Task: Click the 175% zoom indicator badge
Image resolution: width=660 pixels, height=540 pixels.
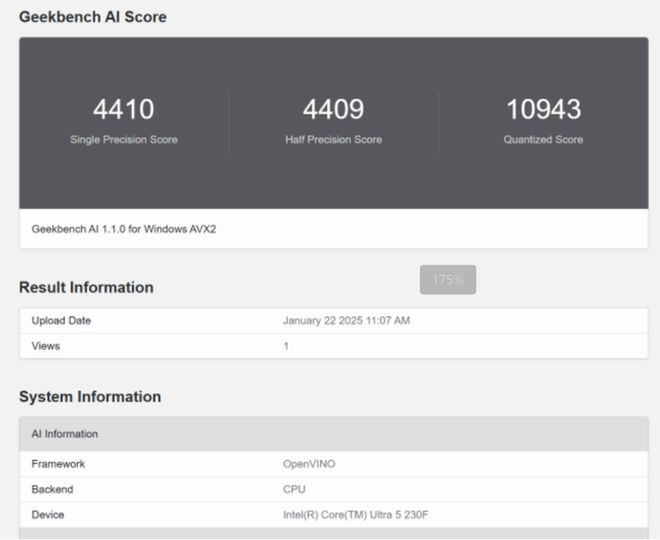Action: (x=447, y=280)
